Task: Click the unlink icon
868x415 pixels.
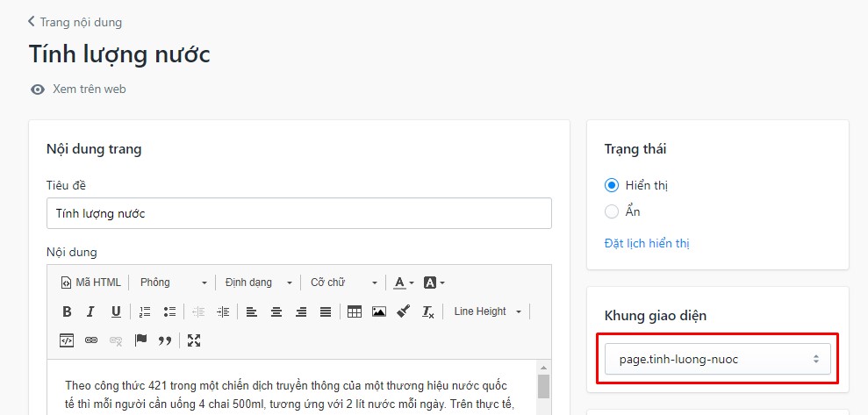Action: point(116,340)
